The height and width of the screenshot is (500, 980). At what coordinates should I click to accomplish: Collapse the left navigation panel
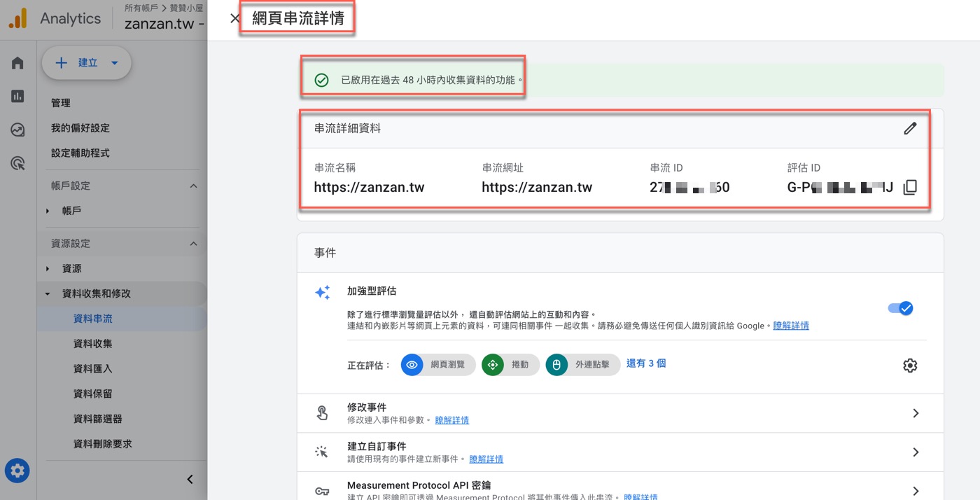[x=190, y=479]
